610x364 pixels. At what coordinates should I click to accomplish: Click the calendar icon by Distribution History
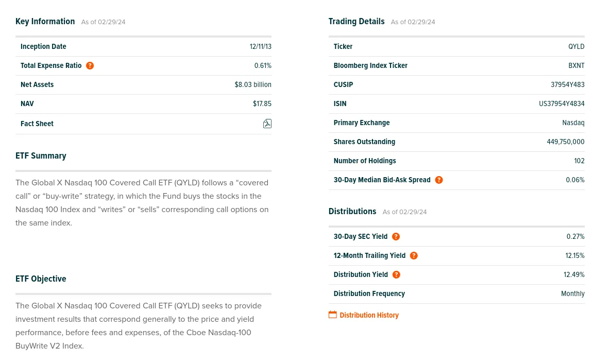[333, 315]
